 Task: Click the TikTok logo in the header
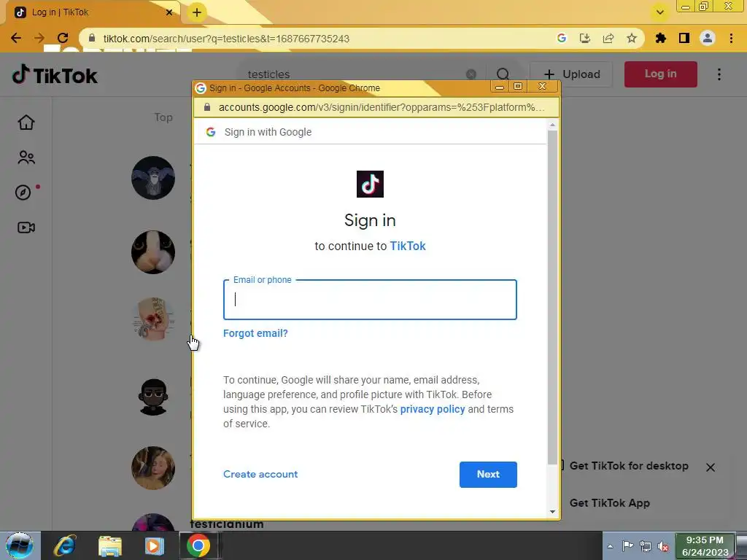coord(54,75)
